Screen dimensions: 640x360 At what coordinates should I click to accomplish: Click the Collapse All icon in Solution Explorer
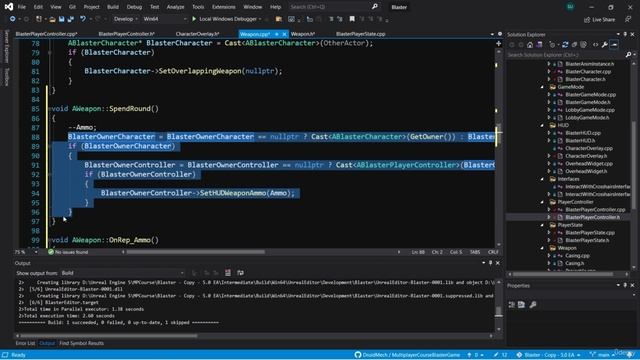pyautogui.click(x=574, y=44)
